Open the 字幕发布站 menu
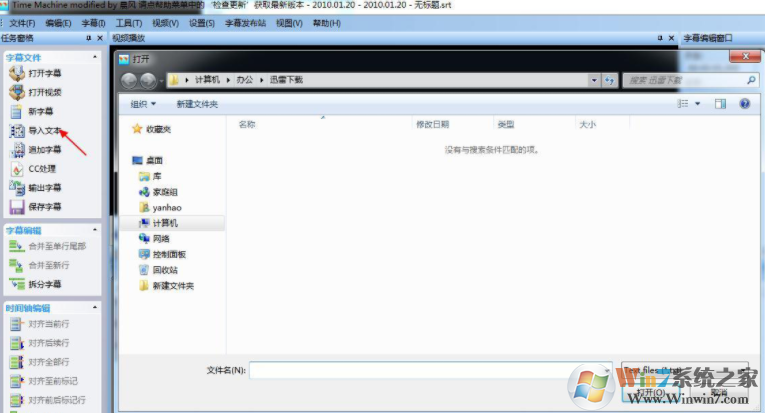This screenshot has height=413, width=765. pos(245,23)
